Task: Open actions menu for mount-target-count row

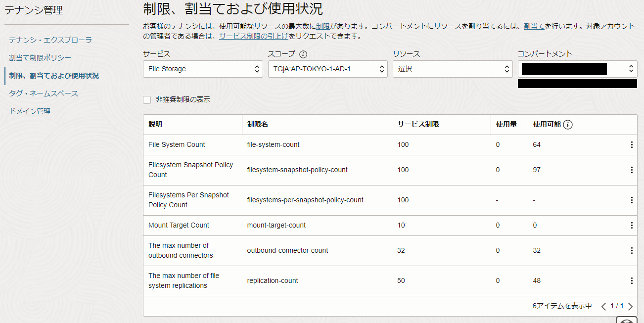Action: tap(632, 225)
